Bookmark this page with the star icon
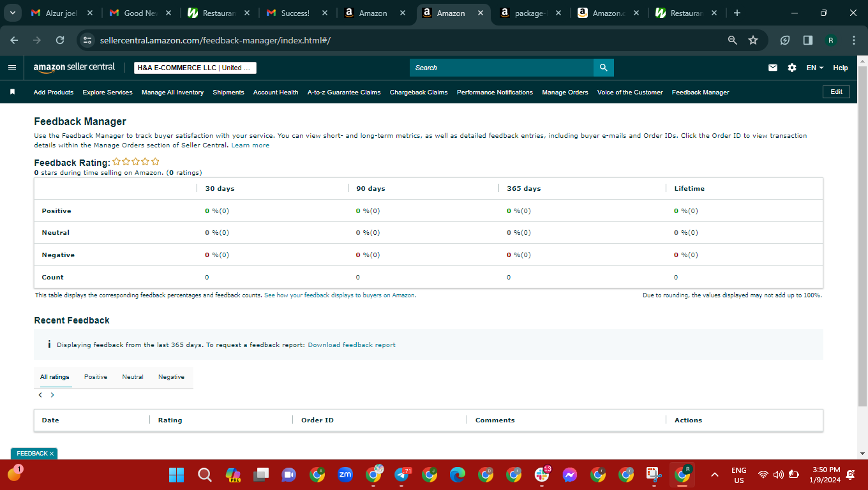868x490 pixels. pyautogui.click(x=753, y=40)
